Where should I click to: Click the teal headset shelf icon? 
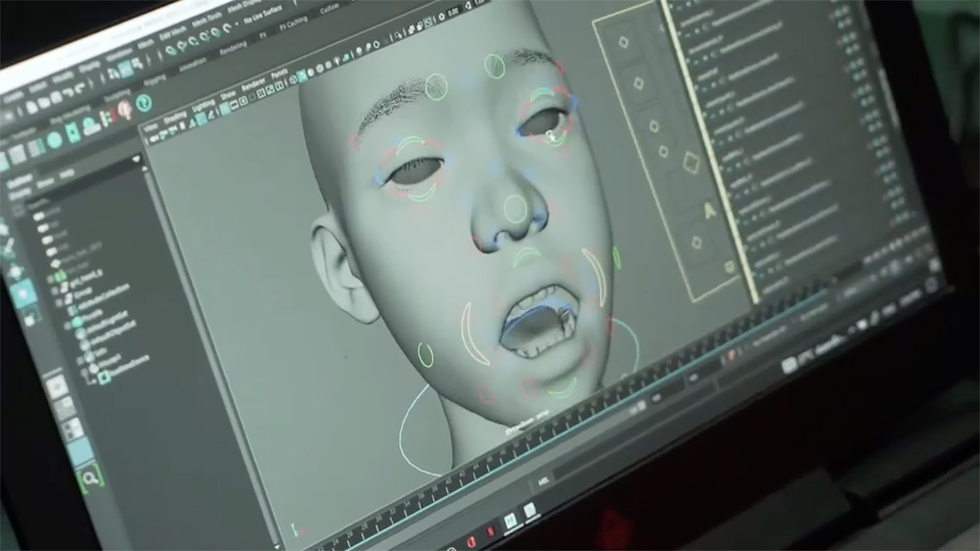[144, 103]
